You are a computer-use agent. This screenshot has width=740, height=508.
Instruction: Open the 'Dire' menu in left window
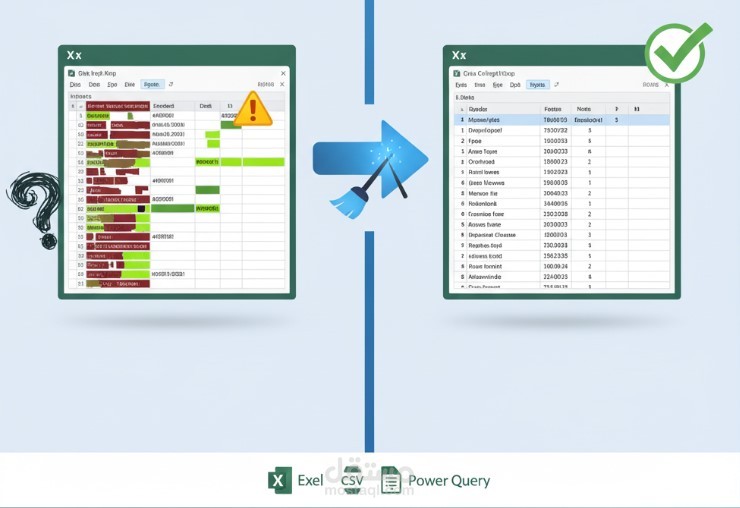[x=130, y=85]
